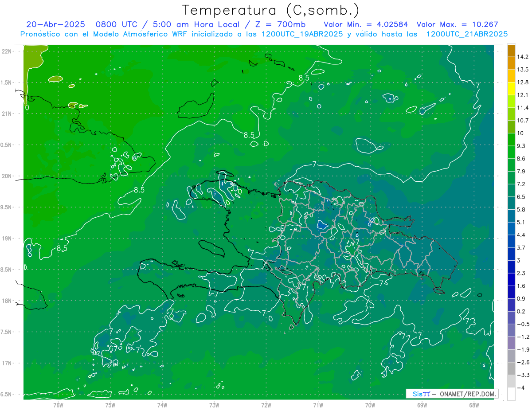Click the "19N" latitude axis label

[x=7, y=239]
